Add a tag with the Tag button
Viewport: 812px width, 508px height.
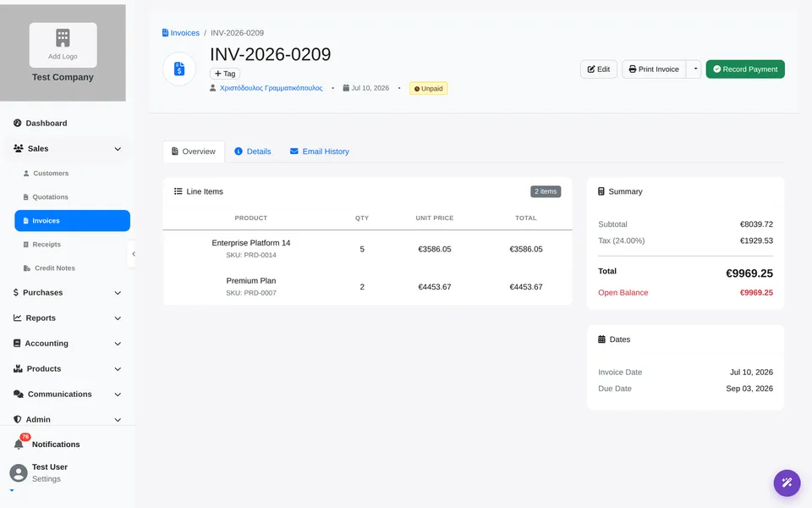[x=225, y=74]
